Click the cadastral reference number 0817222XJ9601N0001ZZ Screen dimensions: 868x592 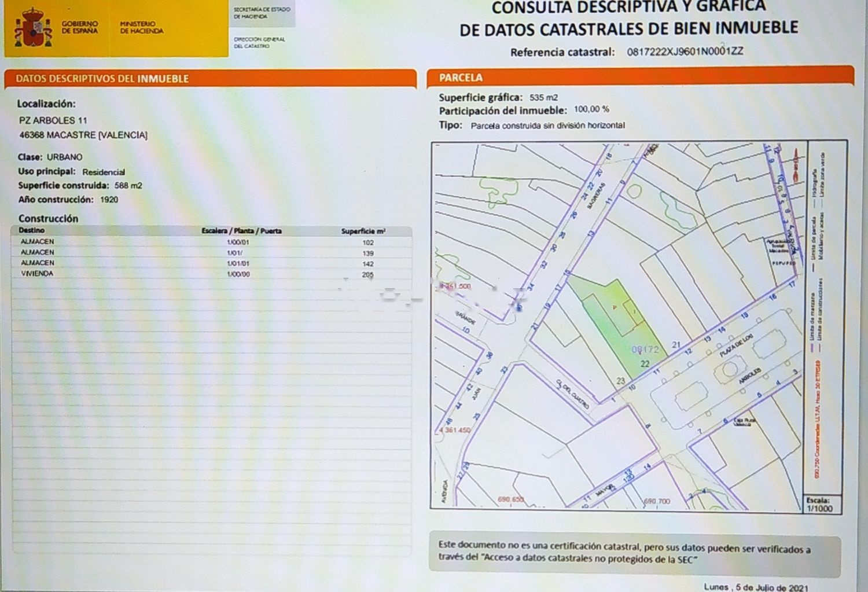(685, 52)
